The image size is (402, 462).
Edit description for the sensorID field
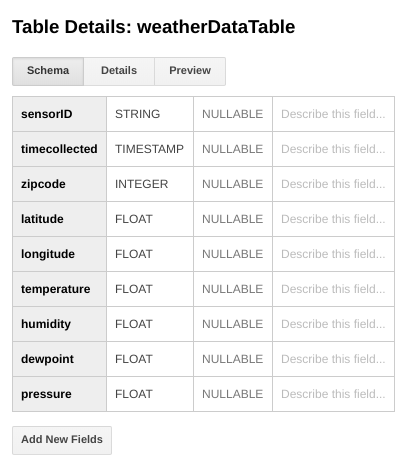[x=333, y=114]
